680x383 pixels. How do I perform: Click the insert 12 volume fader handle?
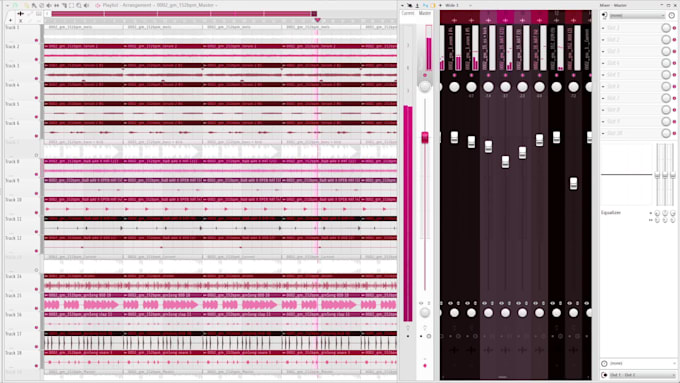tap(556, 137)
